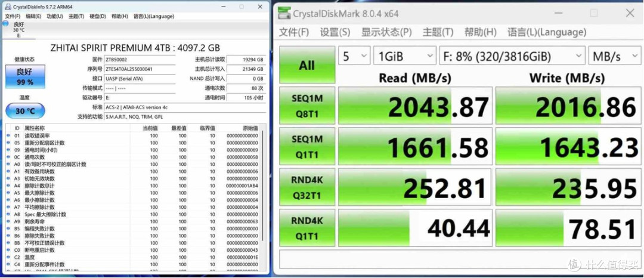This screenshot has width=644, height=278.
Task: Click the CrystalDiskInfo title bar app icon
Action: [x=8, y=7]
